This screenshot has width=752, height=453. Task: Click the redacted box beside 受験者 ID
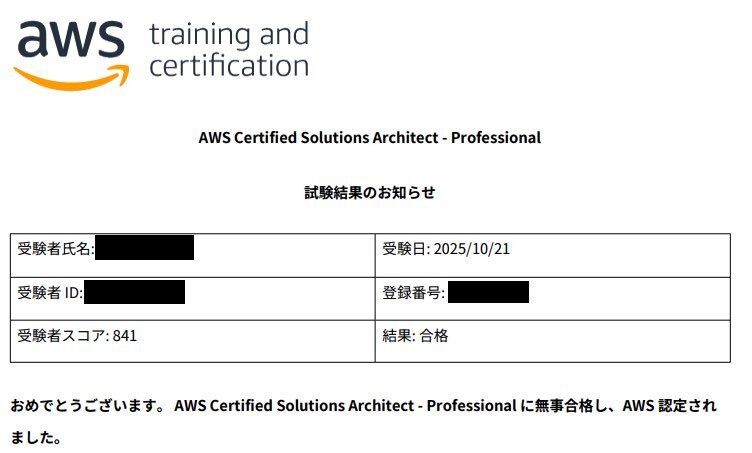135,292
